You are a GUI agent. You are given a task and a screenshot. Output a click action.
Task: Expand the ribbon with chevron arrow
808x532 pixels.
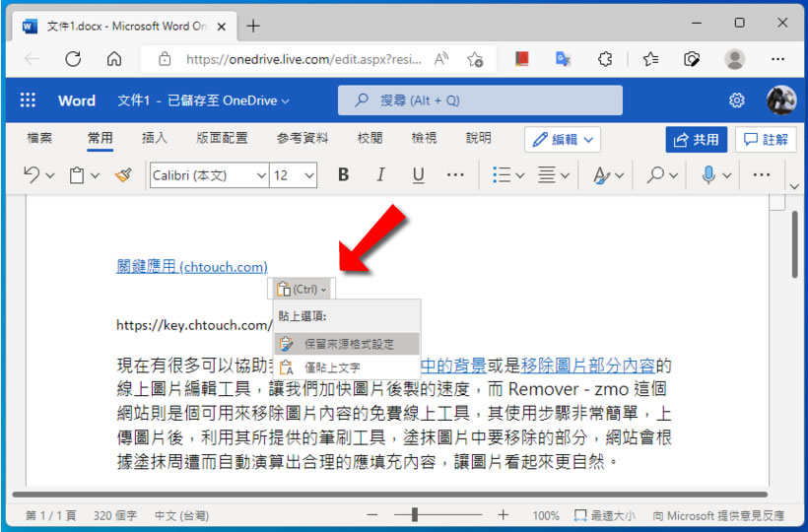click(794, 186)
